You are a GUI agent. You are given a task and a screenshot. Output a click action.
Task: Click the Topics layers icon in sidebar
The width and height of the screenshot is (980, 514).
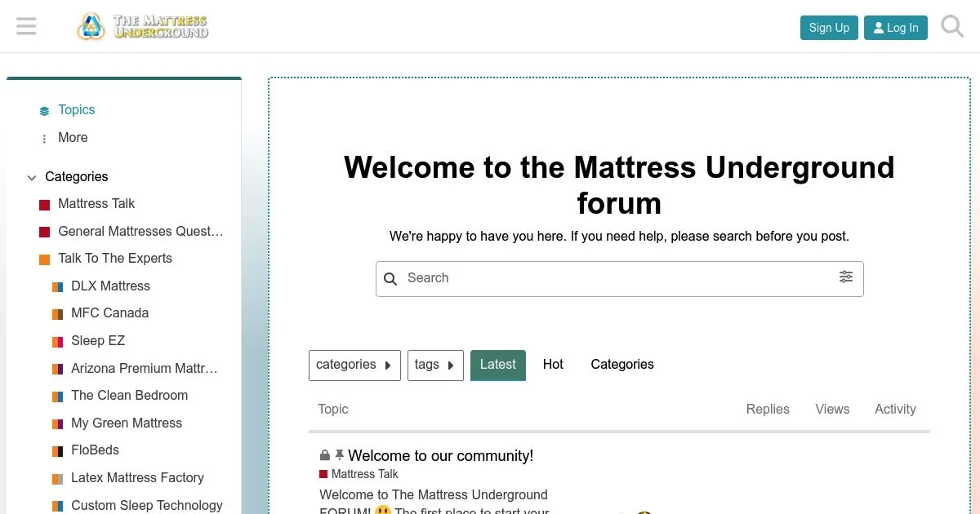point(44,111)
